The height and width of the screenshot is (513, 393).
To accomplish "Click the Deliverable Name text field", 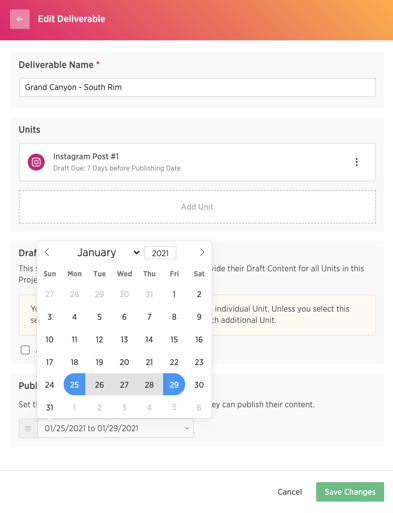I will click(x=197, y=87).
